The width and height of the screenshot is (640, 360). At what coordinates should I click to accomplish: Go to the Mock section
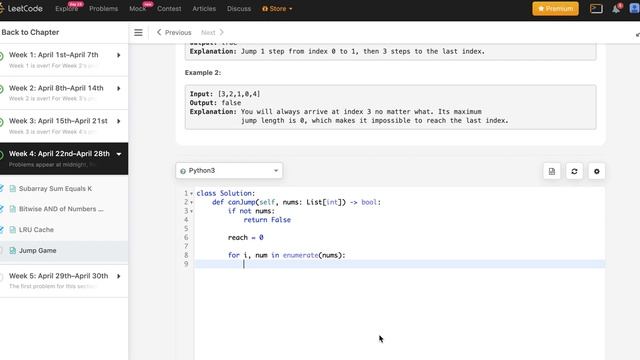pyautogui.click(x=138, y=9)
